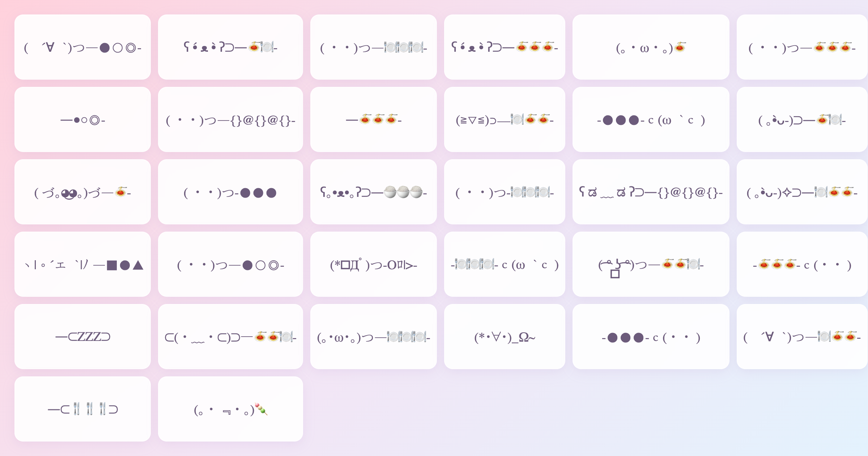Select the standalone three-spaghetti skewer card
The image size is (868, 456).
pos(373,119)
